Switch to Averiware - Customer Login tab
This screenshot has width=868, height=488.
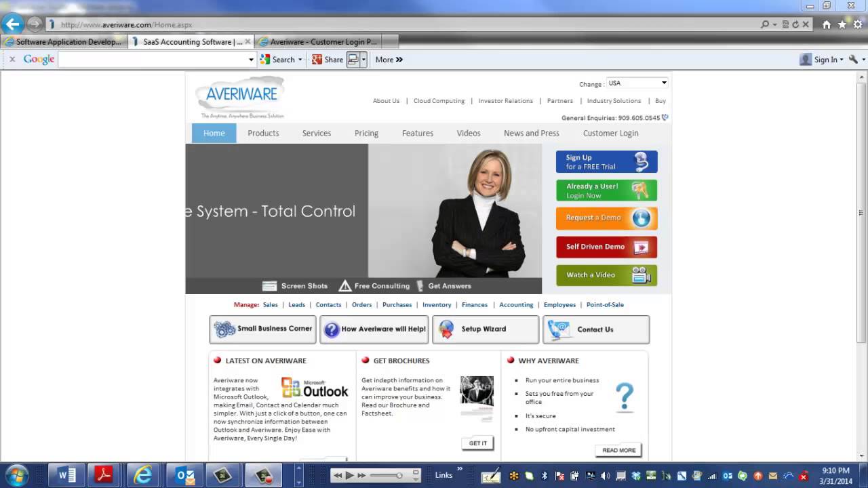point(317,42)
